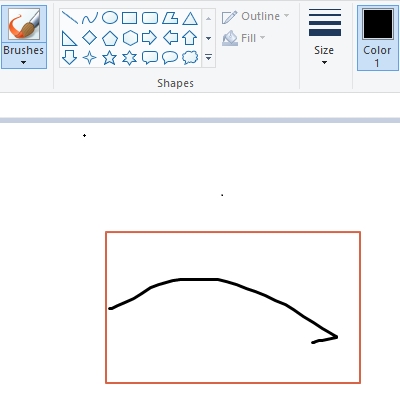Select the Five-point star shape
Image resolution: width=400 pixels, height=395 pixels.
[109, 57]
